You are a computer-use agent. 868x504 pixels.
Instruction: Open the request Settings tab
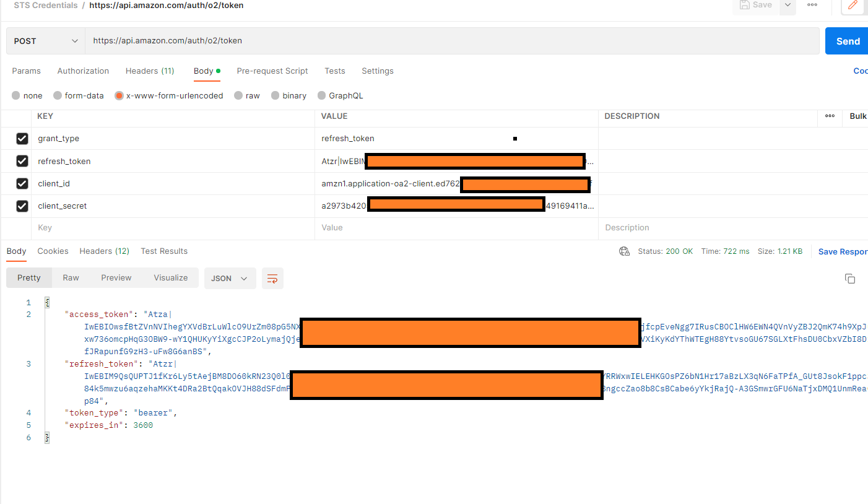(378, 71)
